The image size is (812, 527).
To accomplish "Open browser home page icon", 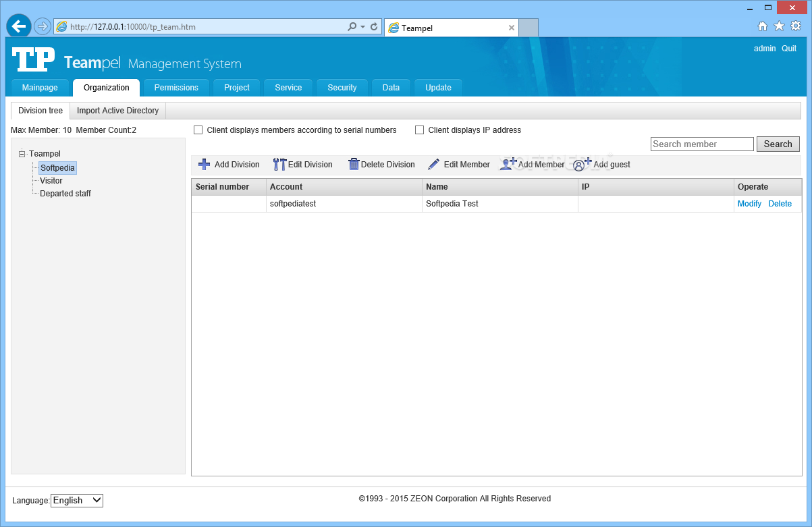I will point(763,26).
